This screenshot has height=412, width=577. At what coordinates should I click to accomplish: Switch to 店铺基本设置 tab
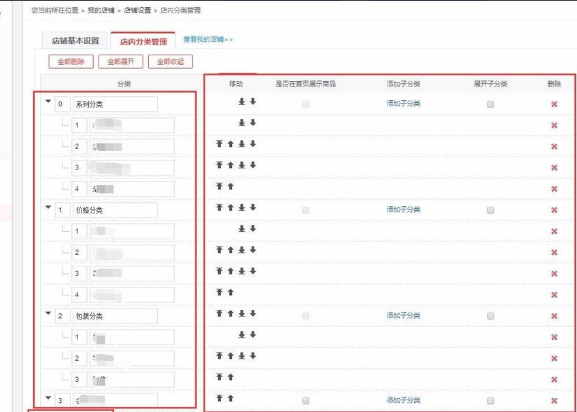(x=75, y=40)
